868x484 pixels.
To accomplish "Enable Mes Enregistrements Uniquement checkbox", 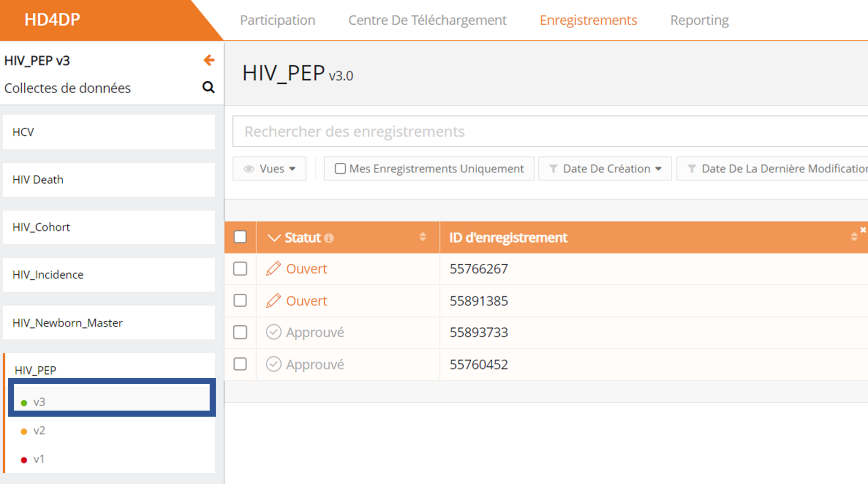I will pos(340,169).
